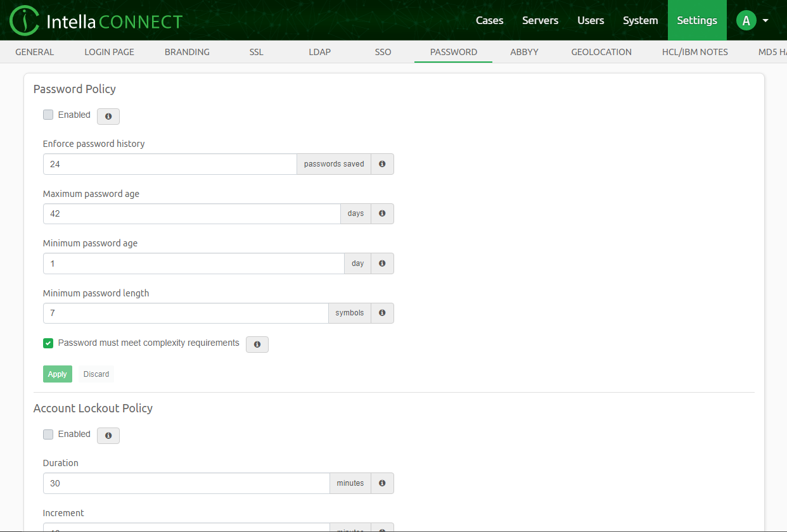
Task: Click the info icon next to Maximum password age
Action: coord(381,213)
